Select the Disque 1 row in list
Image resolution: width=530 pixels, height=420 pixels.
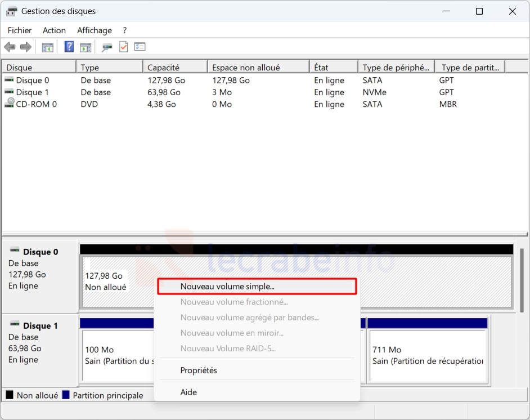click(32, 92)
